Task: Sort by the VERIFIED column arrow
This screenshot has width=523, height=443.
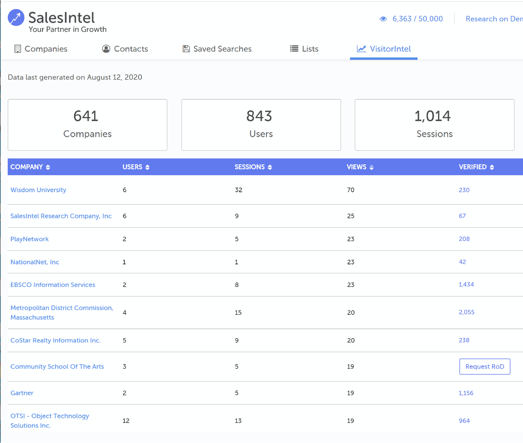Action: pos(492,167)
